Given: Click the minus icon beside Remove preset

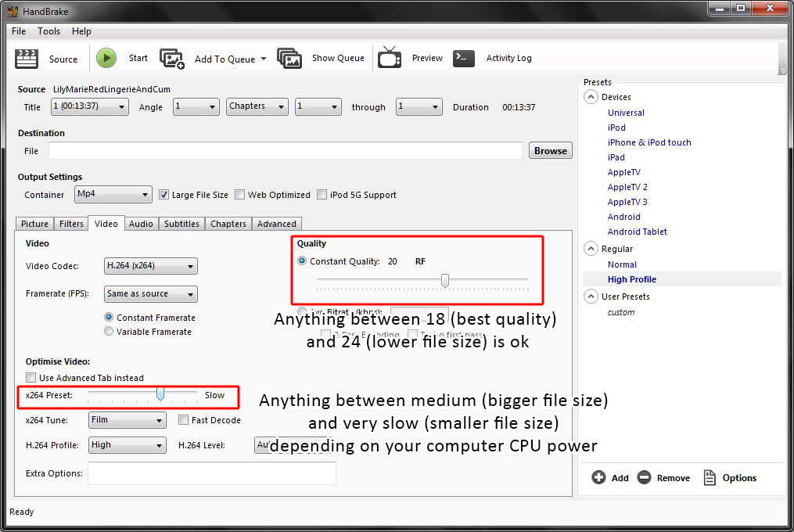Looking at the screenshot, I should tap(644, 477).
